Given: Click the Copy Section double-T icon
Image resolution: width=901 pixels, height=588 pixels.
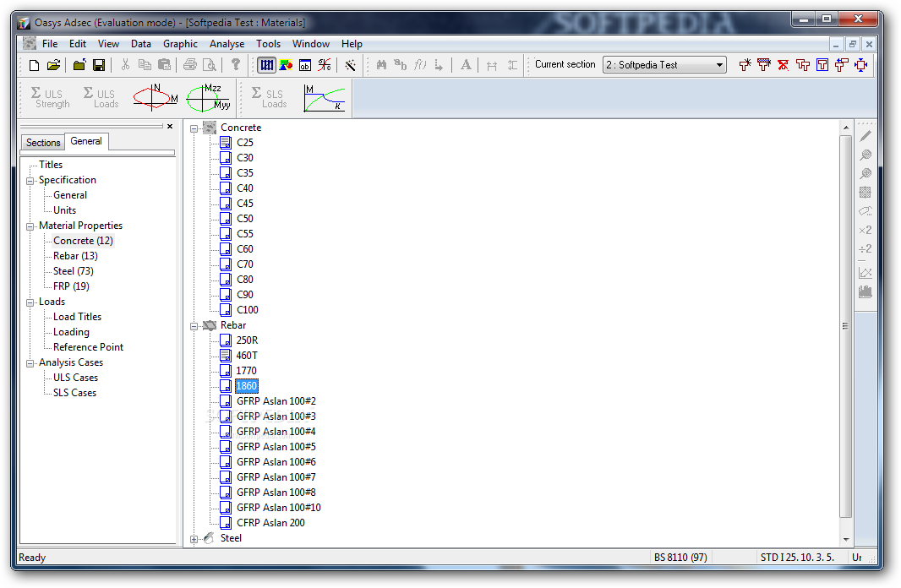Looking at the screenshot, I should pyautogui.click(x=803, y=65).
